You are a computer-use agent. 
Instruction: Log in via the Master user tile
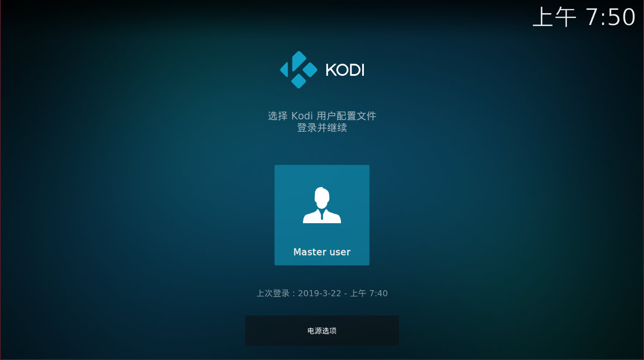click(x=322, y=215)
